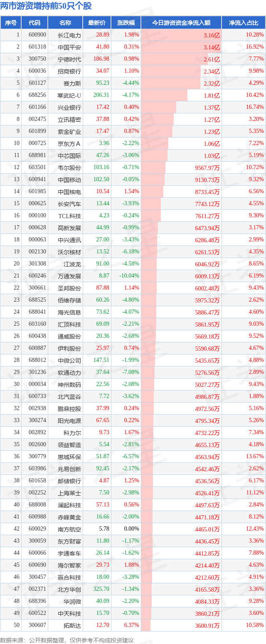266x644 pixels.
Task: Click the 最新价 column header
Action: 97,23
